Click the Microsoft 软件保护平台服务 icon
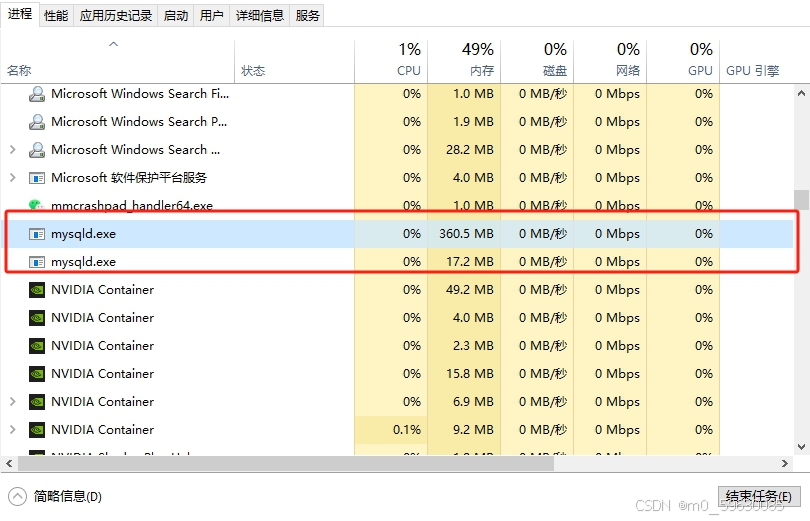This screenshot has height=521, width=810. [36, 178]
